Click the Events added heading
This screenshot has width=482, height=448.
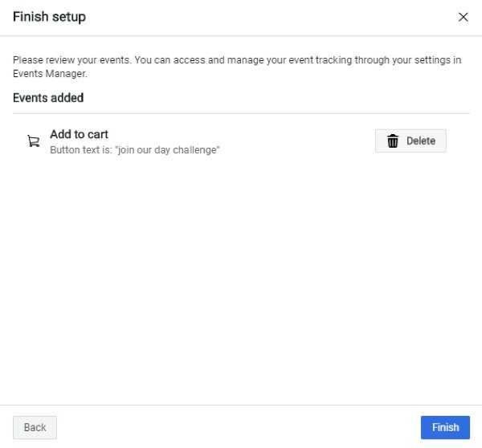click(48, 98)
